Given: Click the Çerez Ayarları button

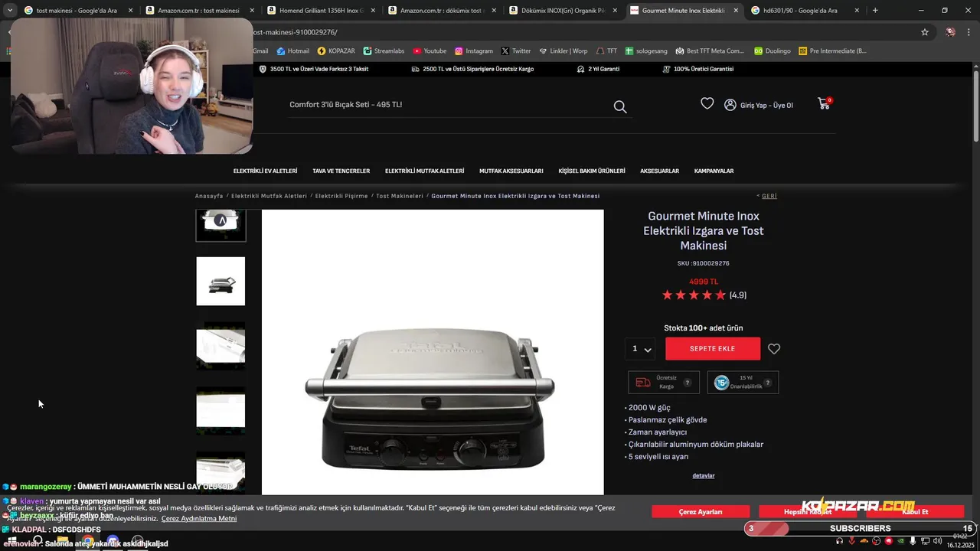Looking at the screenshot, I should 701,512.
